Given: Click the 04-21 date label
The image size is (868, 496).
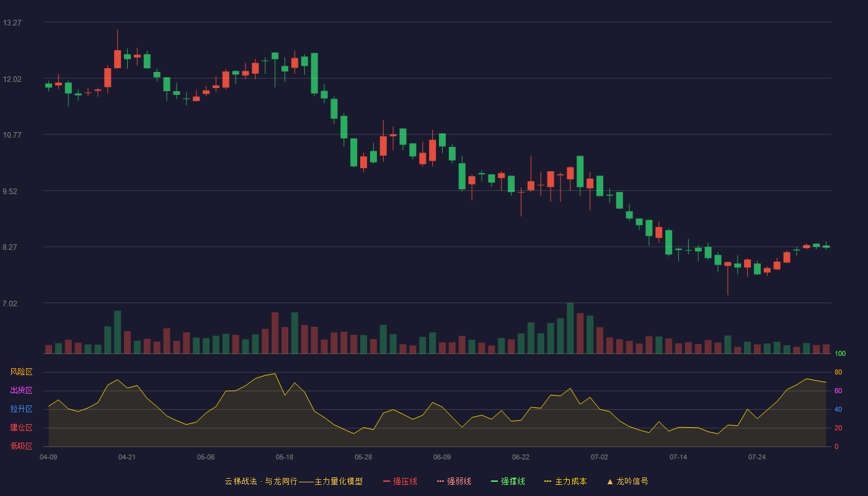Looking at the screenshot, I should click(127, 457).
